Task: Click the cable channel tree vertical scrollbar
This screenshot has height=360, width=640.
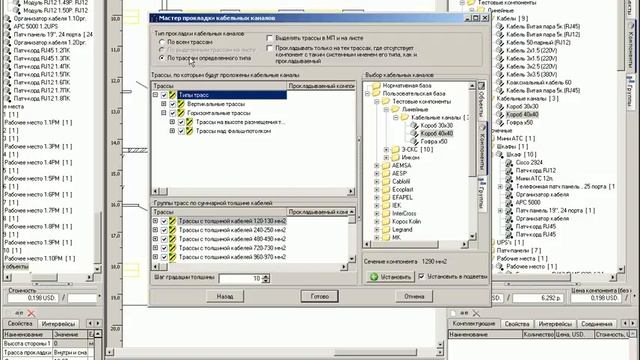Action: click(x=472, y=161)
